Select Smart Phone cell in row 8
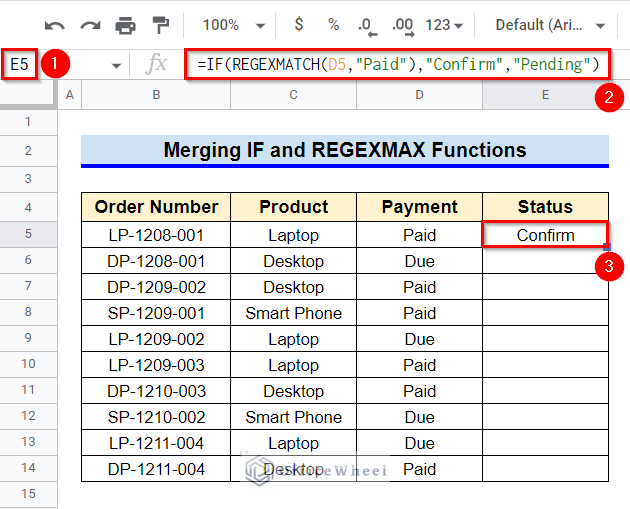630x509 pixels. tap(293, 313)
